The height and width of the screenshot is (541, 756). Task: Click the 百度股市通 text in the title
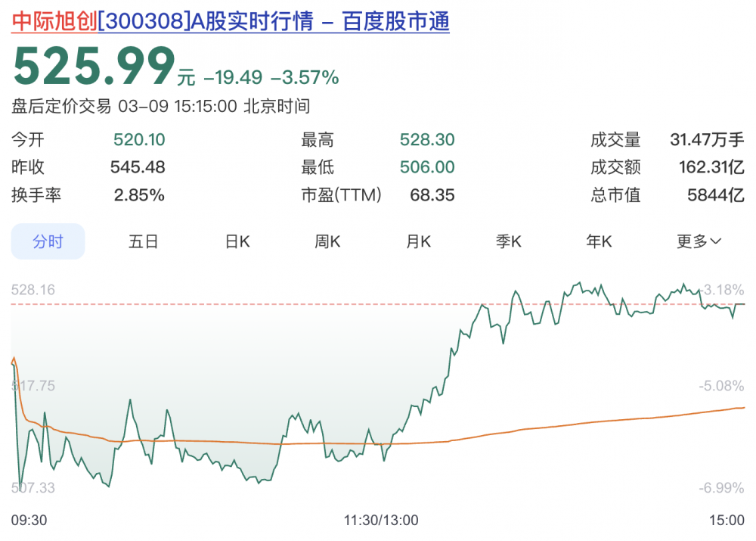(x=395, y=22)
